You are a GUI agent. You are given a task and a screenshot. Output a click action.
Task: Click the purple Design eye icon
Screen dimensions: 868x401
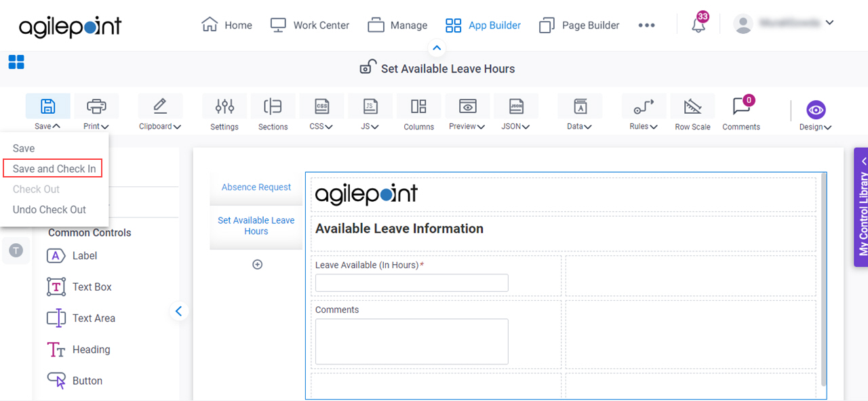click(x=816, y=110)
